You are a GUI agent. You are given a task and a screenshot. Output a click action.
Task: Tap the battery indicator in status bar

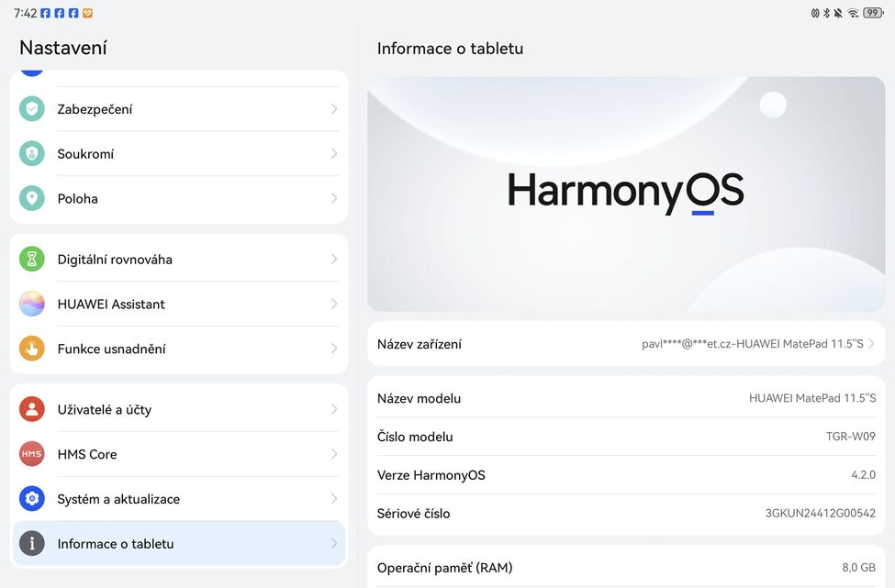click(x=872, y=13)
